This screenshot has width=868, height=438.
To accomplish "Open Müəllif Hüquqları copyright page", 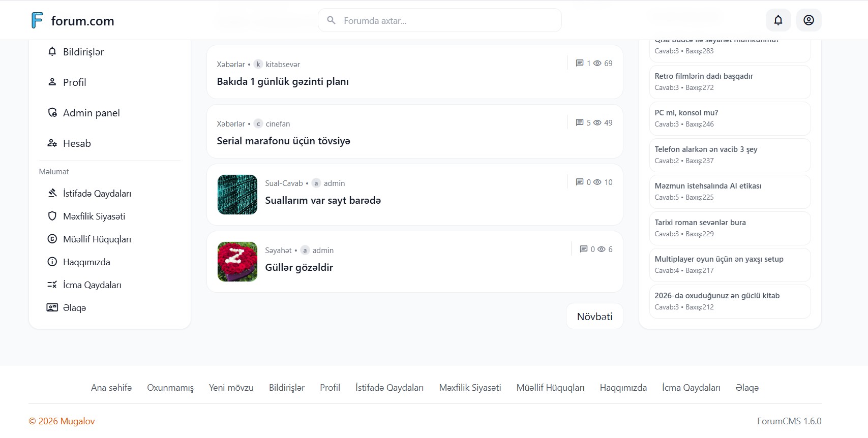I will coord(97,239).
